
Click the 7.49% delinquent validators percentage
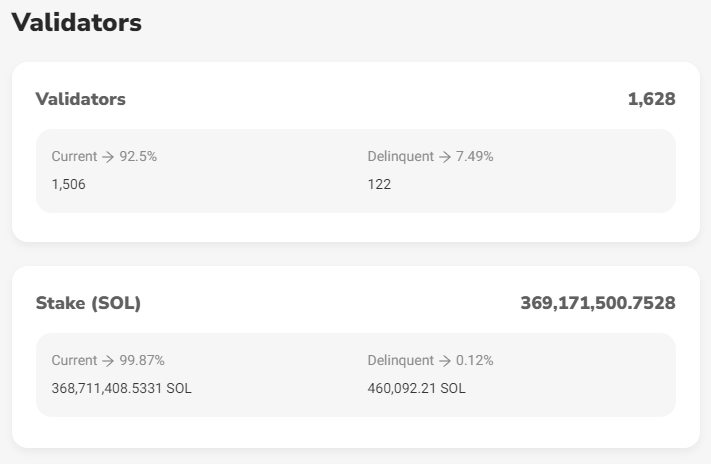(475, 156)
